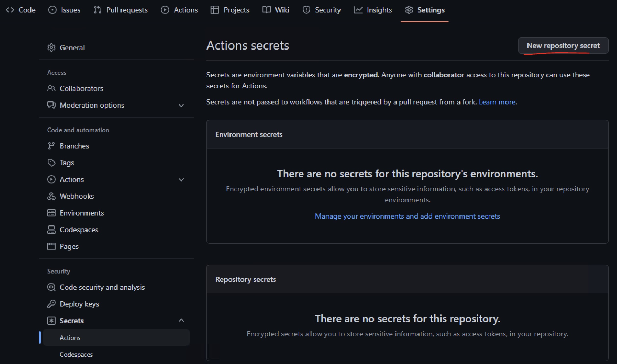Click the Branches git-branch icon
Viewport: 617px width, 364px height.
51,146
